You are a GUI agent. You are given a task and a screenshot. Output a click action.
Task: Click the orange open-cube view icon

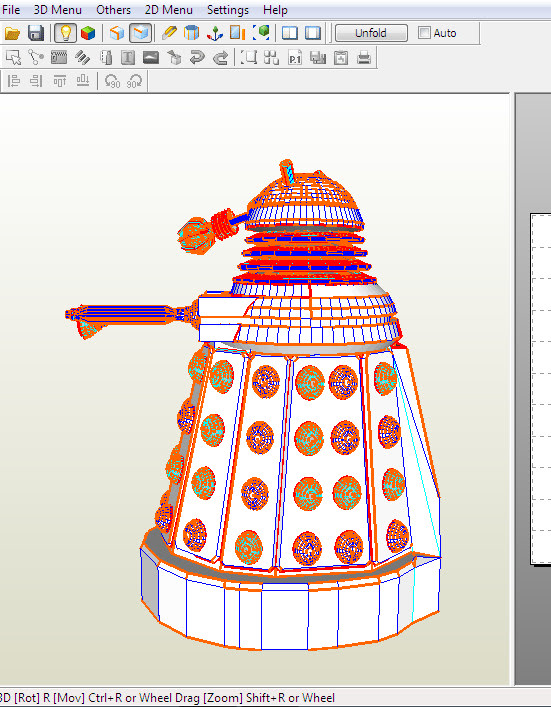pyautogui.click(x=117, y=33)
